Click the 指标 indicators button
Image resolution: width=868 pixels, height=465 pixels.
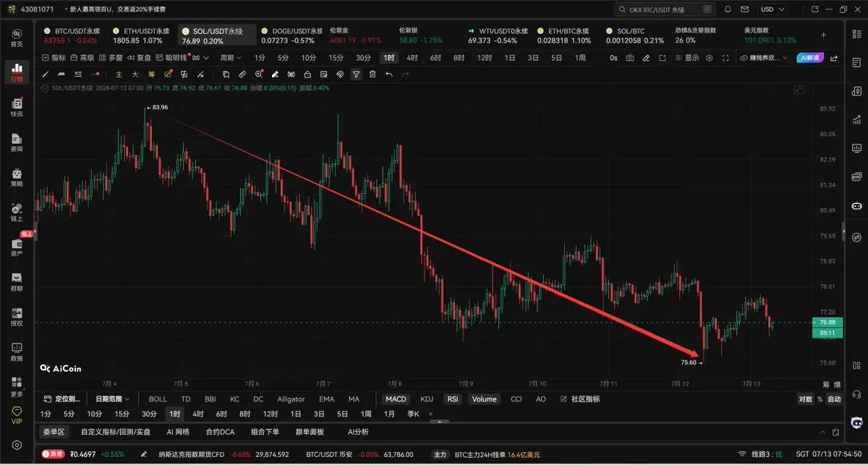[x=54, y=58]
